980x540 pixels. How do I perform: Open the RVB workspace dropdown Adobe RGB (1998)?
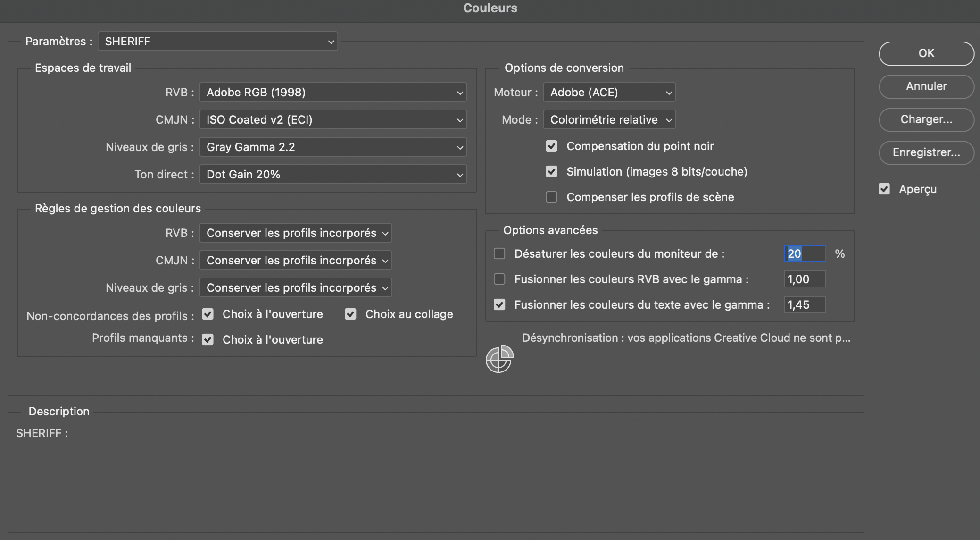click(332, 92)
